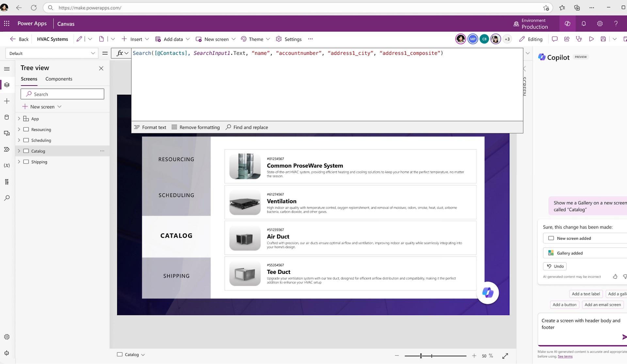This screenshot has width=627, height=364.
Task: Open the Comments icon in toolbar
Action: [555, 39]
